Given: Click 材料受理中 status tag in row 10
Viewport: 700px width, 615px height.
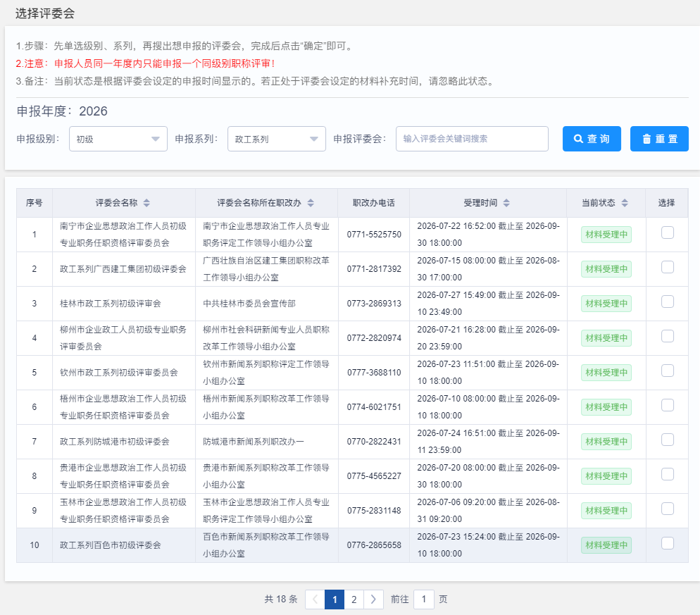Looking at the screenshot, I should (606, 545).
